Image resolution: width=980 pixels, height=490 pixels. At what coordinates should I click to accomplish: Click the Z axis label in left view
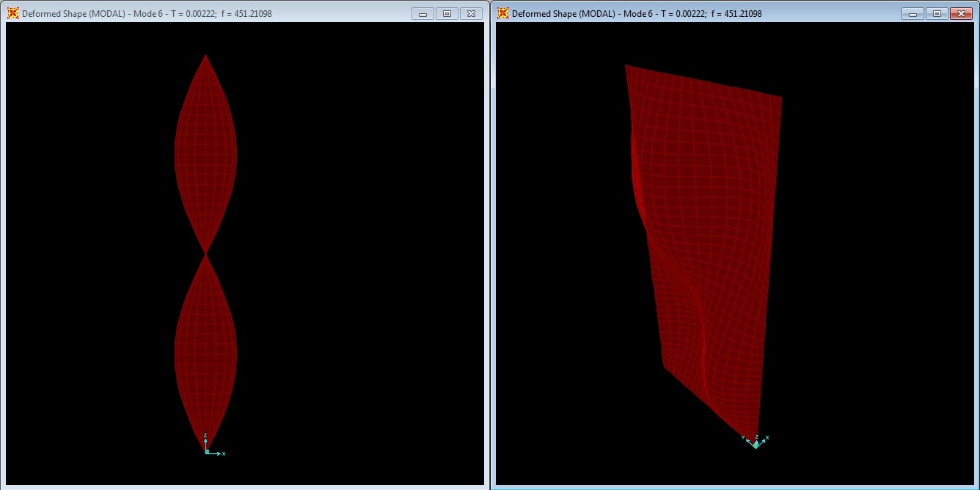pos(205,436)
